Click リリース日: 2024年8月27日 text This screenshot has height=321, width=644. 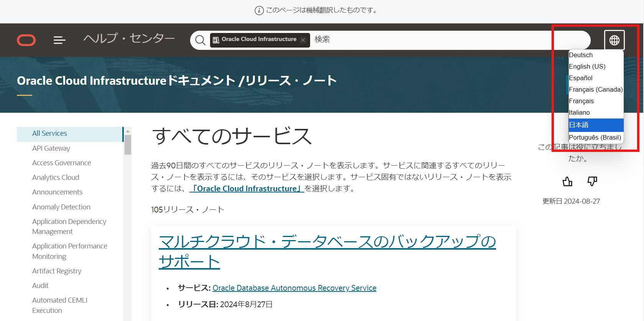tap(225, 305)
